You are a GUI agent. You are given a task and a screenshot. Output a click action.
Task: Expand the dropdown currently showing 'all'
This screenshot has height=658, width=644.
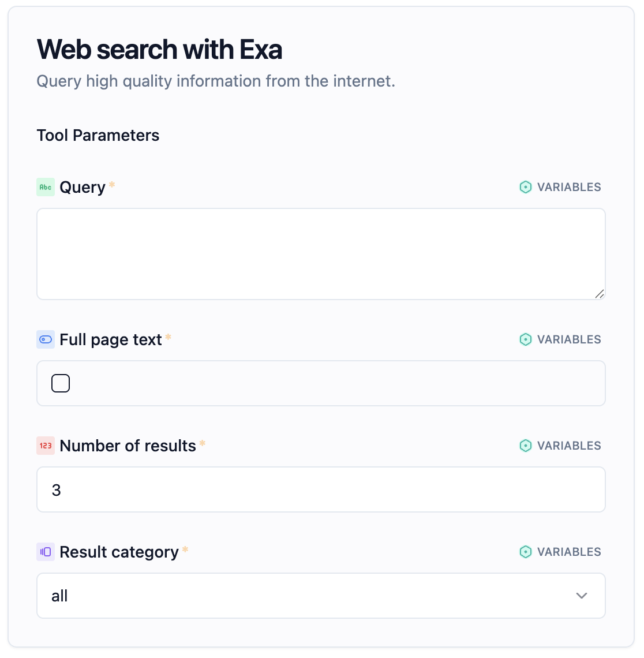coord(321,596)
